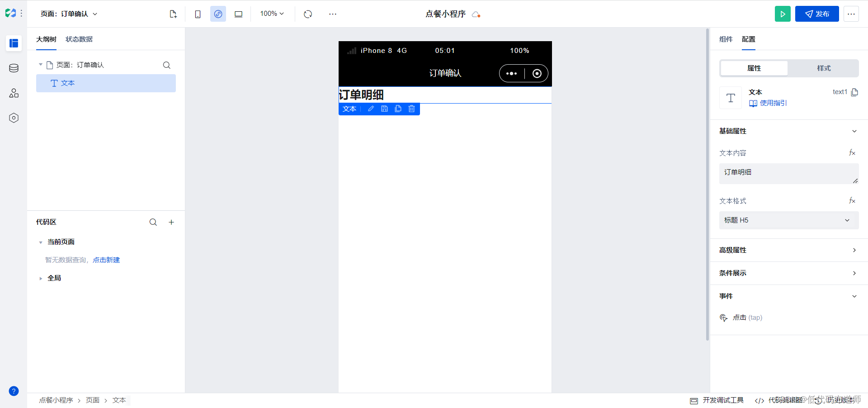Collapse the 页面: 订单确认 tree node
Image resolution: width=868 pixels, height=408 pixels.
point(41,65)
